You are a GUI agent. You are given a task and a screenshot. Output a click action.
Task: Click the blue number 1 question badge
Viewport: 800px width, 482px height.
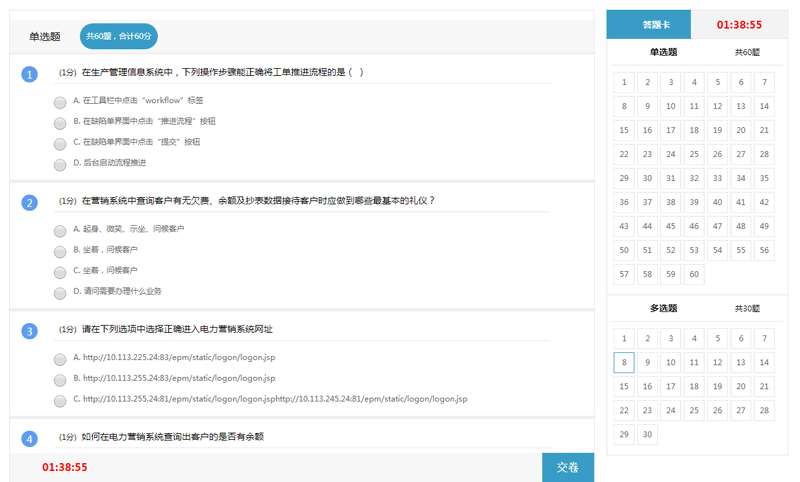(x=29, y=74)
